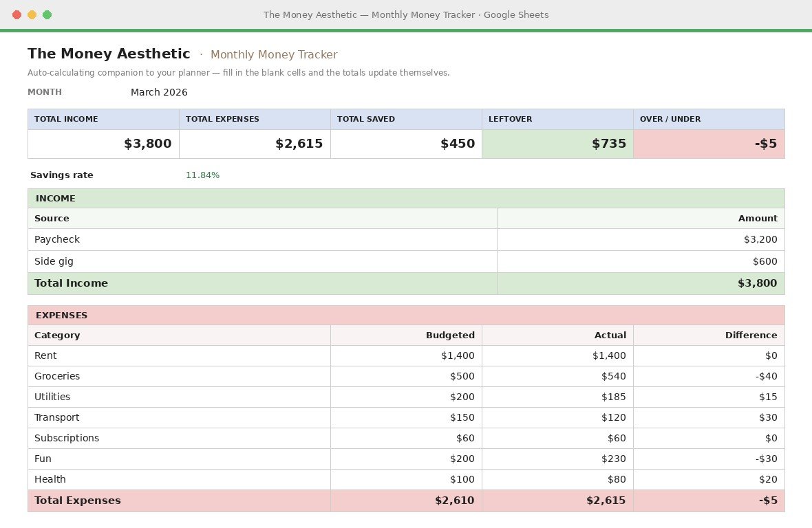Click the $3,800 value under TOTAL INCOME

(104, 144)
